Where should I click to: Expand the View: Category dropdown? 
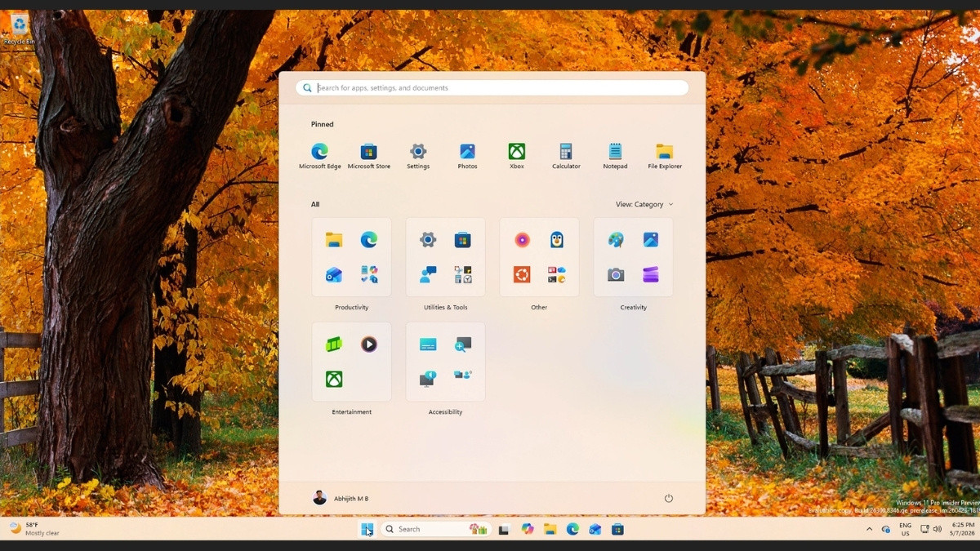[644, 204]
